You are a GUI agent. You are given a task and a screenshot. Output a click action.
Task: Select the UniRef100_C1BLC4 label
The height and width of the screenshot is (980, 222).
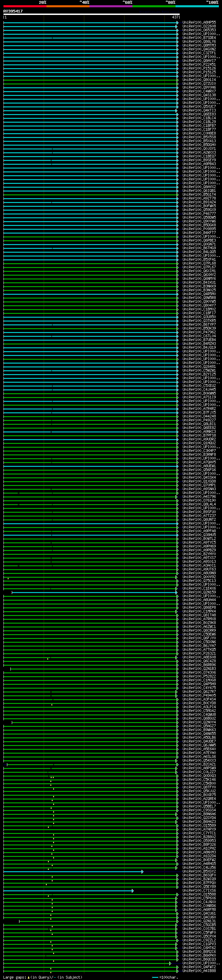pyautogui.click(x=199, y=118)
